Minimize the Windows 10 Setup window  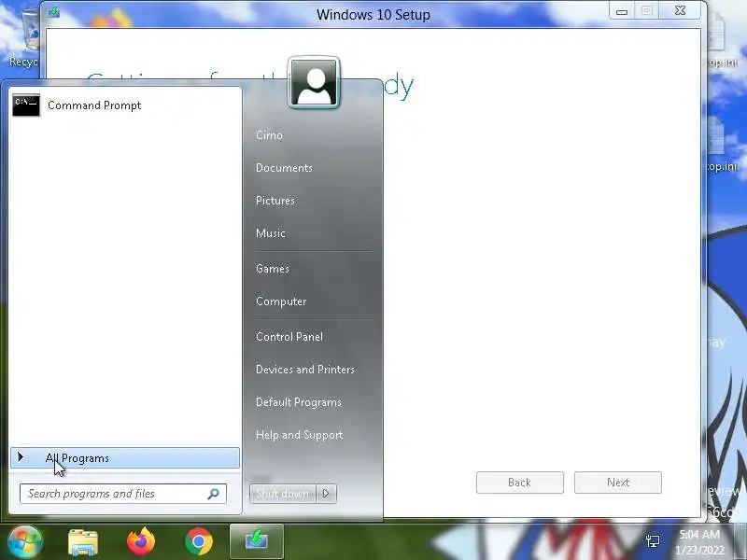pyautogui.click(x=622, y=11)
